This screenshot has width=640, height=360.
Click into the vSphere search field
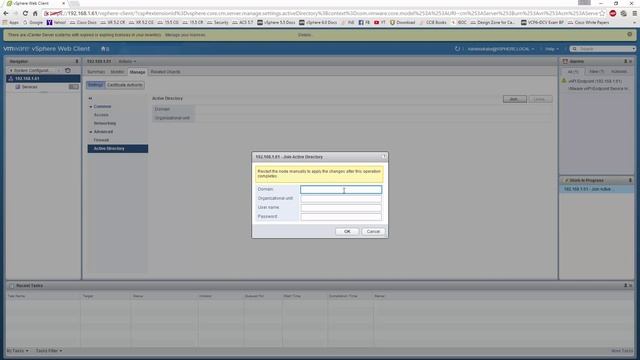point(603,49)
